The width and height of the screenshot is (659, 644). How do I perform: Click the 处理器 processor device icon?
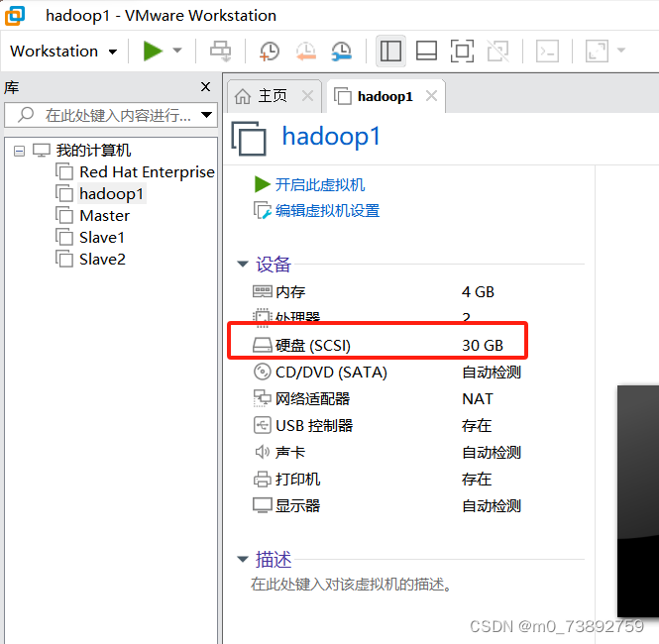click(263, 317)
